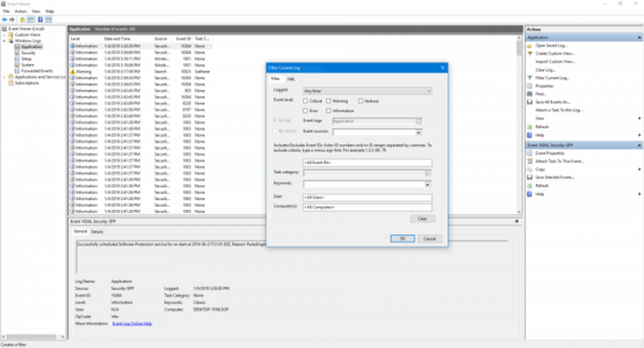Open the Event sources dropdown

click(419, 132)
